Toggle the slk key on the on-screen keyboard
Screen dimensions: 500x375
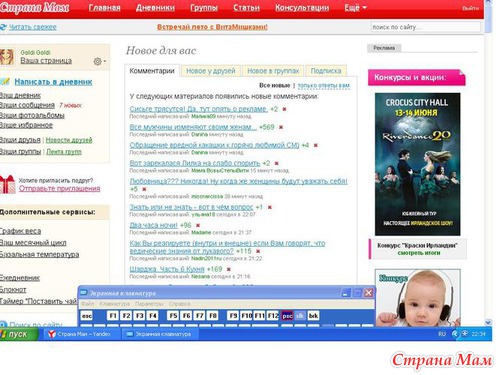[x=300, y=316]
